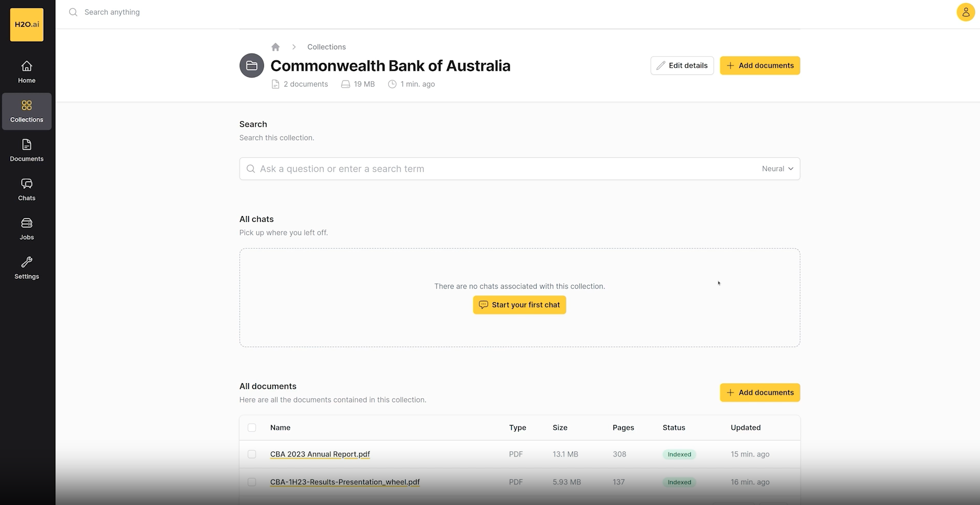Select all documents with header checkbox

252,428
